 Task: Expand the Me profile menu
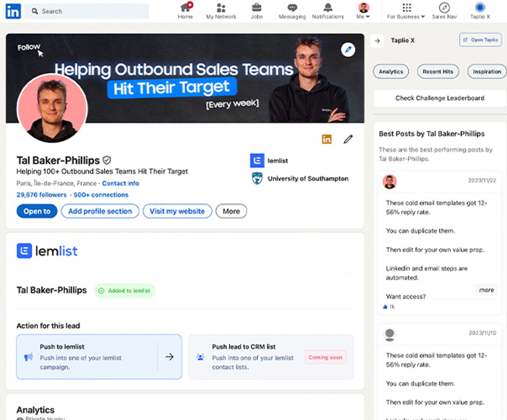[363, 11]
